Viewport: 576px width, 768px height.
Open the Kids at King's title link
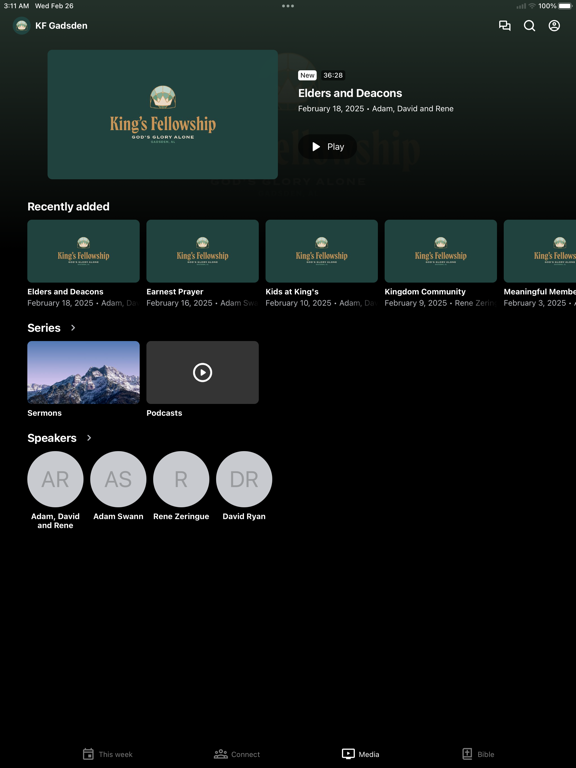click(x=292, y=291)
